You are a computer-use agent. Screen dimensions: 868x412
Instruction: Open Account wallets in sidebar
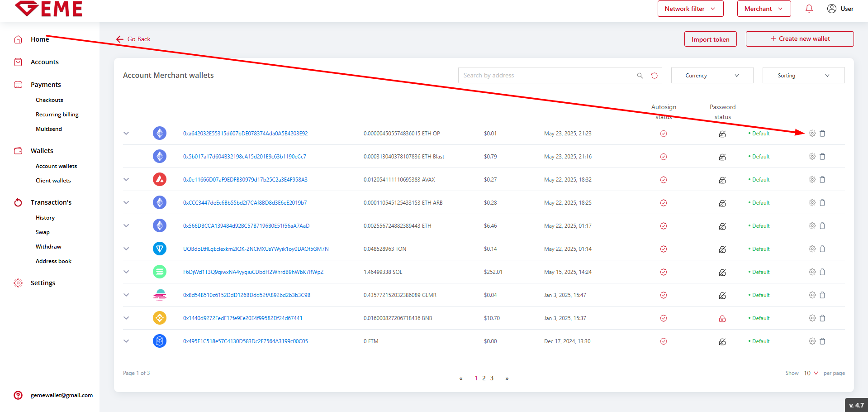pyautogui.click(x=56, y=166)
